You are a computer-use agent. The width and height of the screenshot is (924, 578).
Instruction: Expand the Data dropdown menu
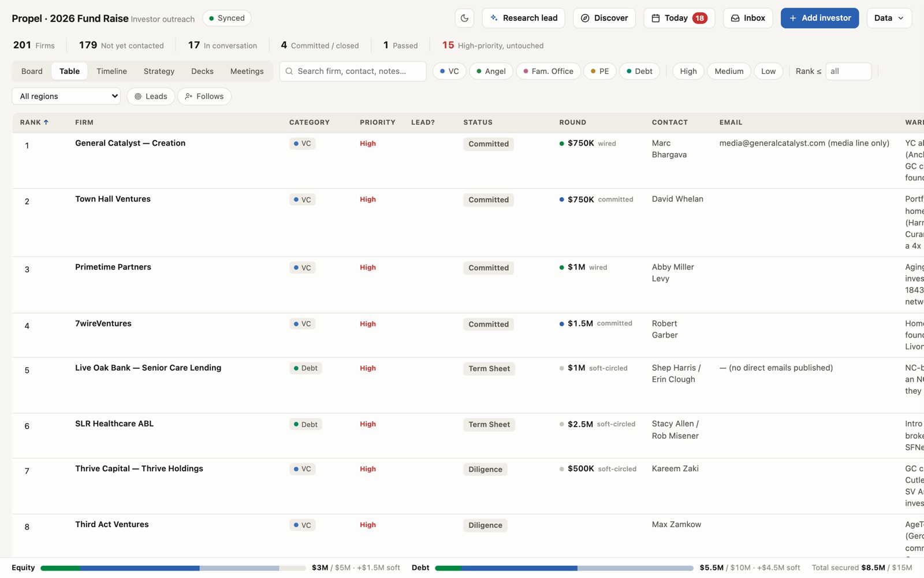889,18
